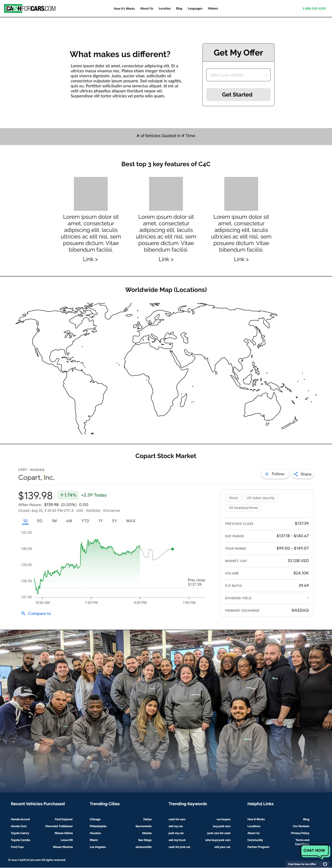332x868 pixels.
Task: Open Chicago in Trending Cities
Action: [95, 819]
